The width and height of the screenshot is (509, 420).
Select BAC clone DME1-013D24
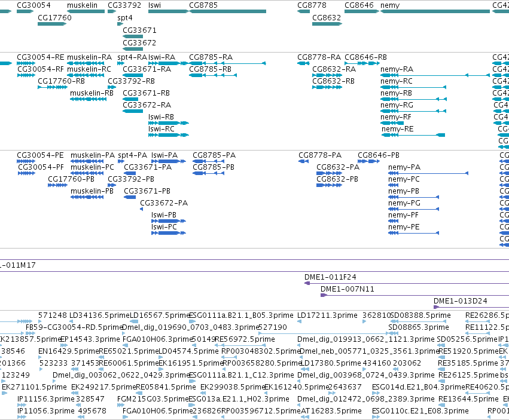coord(471,307)
